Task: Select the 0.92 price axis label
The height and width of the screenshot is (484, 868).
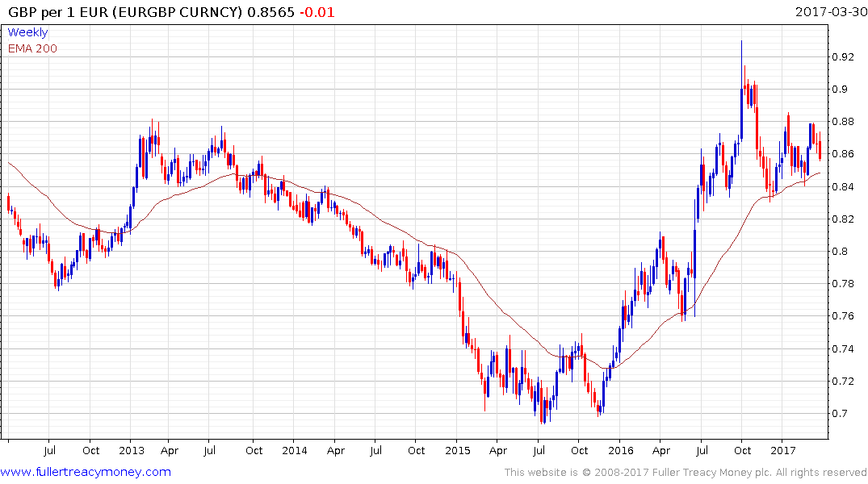Action: (x=843, y=57)
